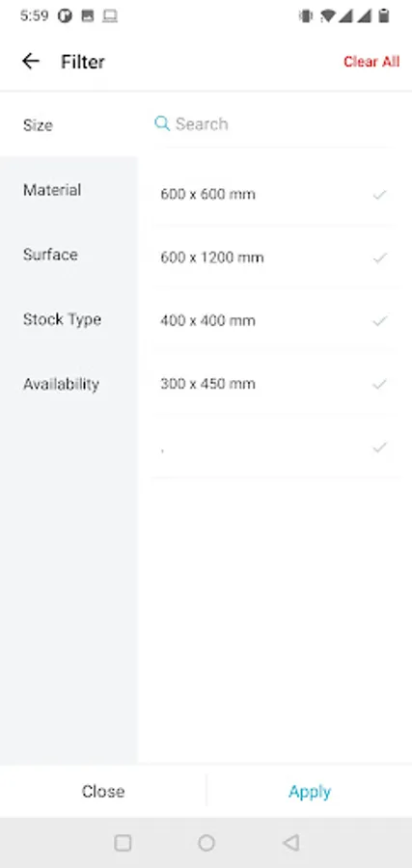Viewport: 412px width, 868px height.
Task: Toggle the 300 x 450 mm checkmark
Action: (x=379, y=384)
